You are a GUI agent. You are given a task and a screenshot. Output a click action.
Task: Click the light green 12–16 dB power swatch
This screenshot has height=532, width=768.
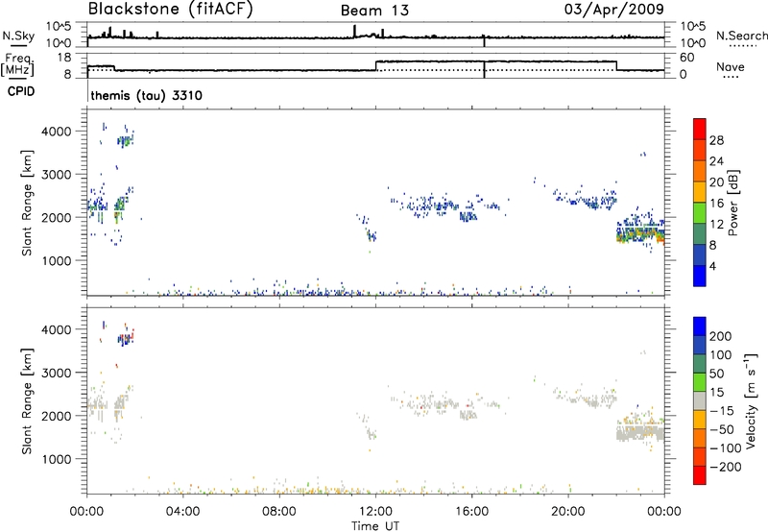(x=700, y=212)
